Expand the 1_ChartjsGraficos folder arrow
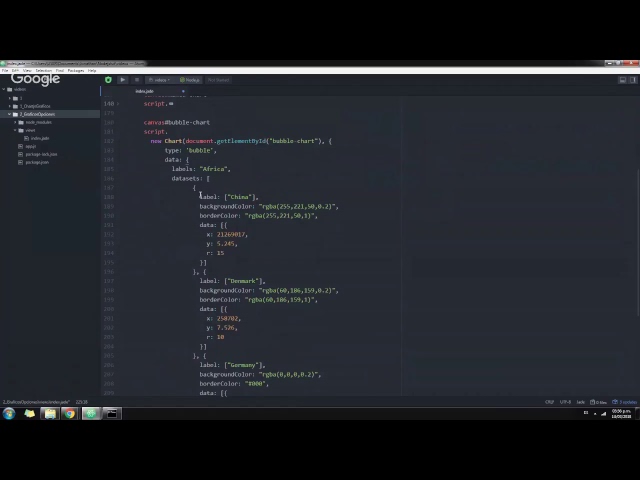The width and height of the screenshot is (640, 480). point(10,106)
